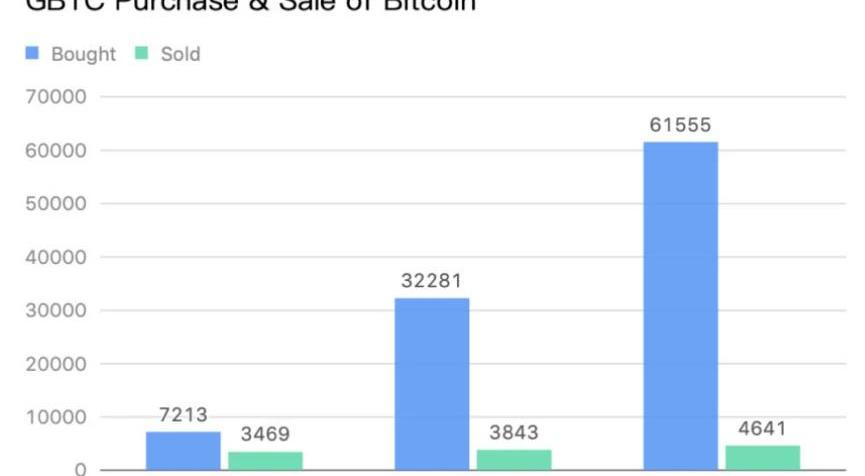Viewport: 865px width, 476px height.
Task: Click the blue bar labeled 32281
Action: (432, 384)
